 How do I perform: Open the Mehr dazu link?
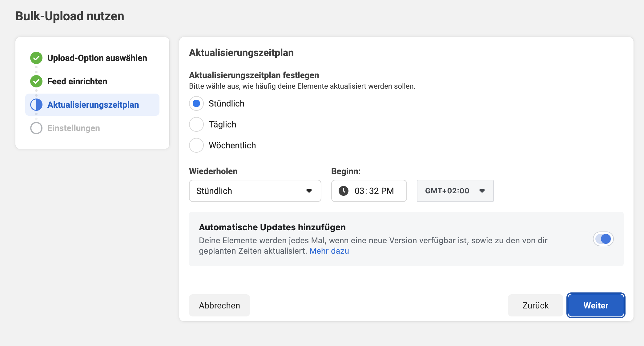click(329, 251)
